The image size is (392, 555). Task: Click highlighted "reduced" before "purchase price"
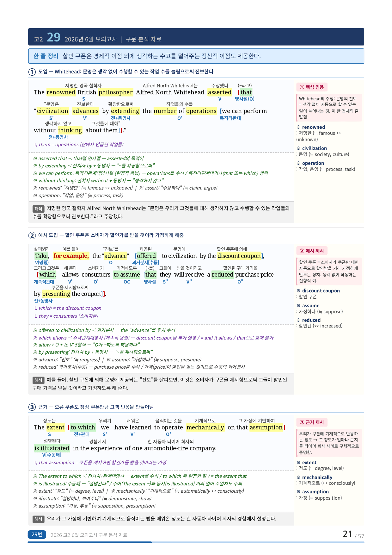click(222, 274)
